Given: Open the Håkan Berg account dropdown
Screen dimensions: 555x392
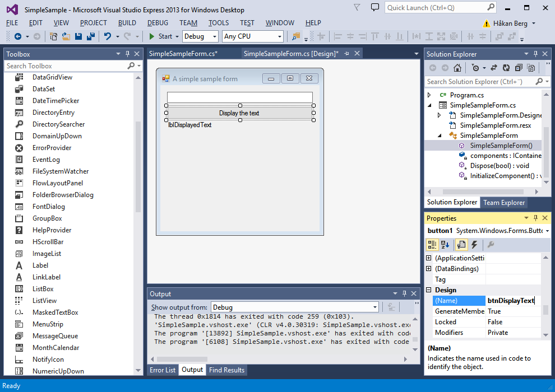Looking at the screenshot, I should point(533,24).
